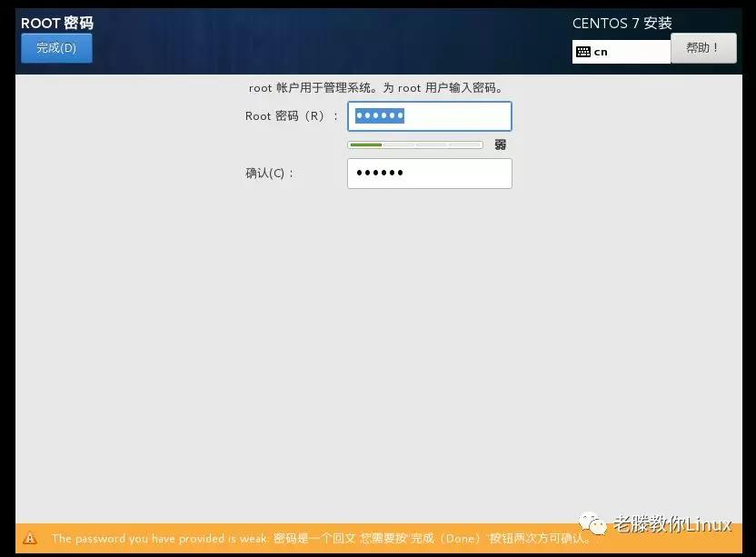Click the second strength bar segment

click(x=399, y=144)
